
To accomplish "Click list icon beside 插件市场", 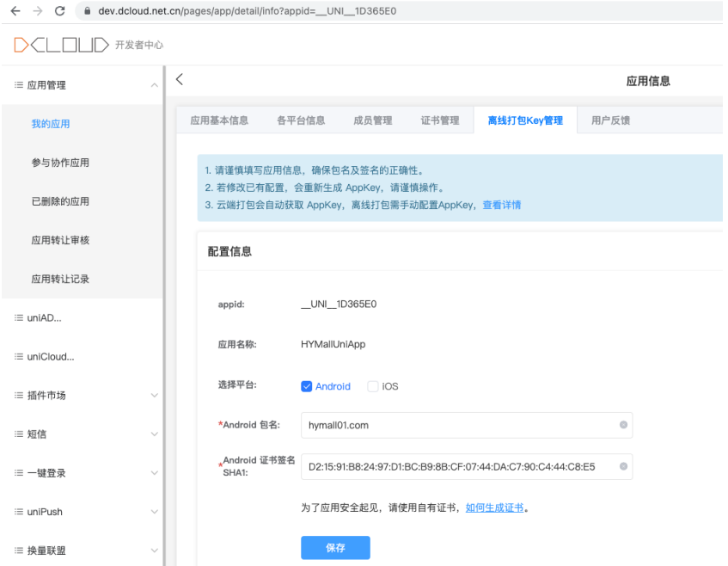I will click(19, 396).
